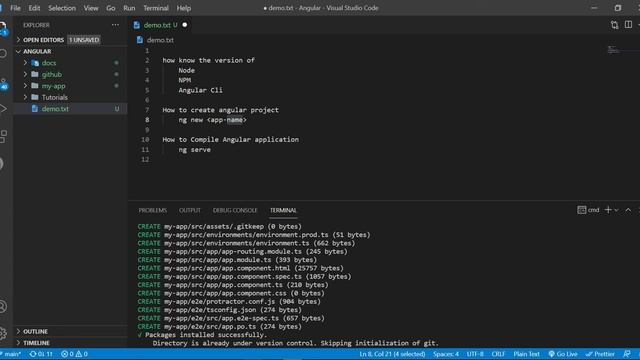
Task: Switch to the Problems panel tab
Action: pyautogui.click(x=152, y=210)
